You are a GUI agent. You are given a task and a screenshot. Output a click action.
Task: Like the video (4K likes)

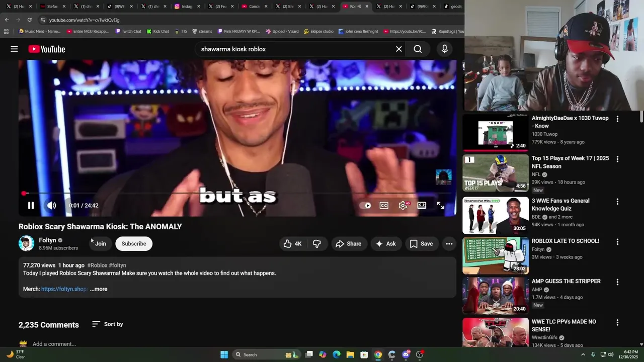tap(292, 243)
